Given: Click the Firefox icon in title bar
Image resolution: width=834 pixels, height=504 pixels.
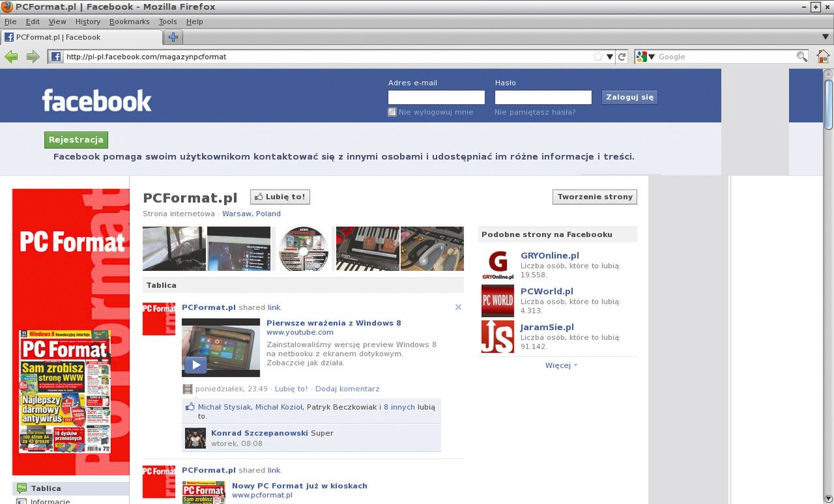Looking at the screenshot, I should 7,7.
